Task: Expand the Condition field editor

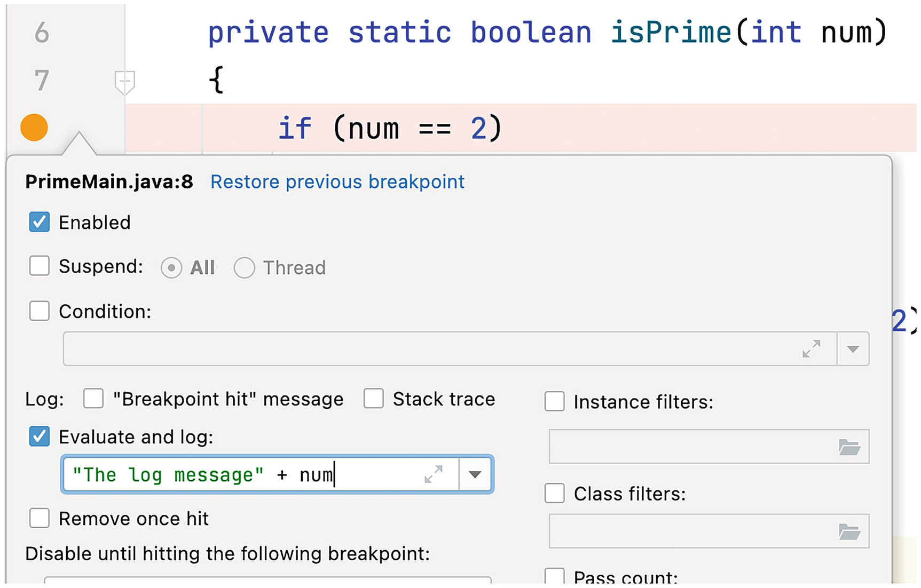Action: click(812, 349)
